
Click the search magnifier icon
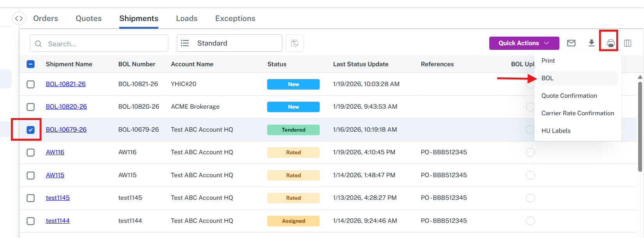tap(39, 44)
